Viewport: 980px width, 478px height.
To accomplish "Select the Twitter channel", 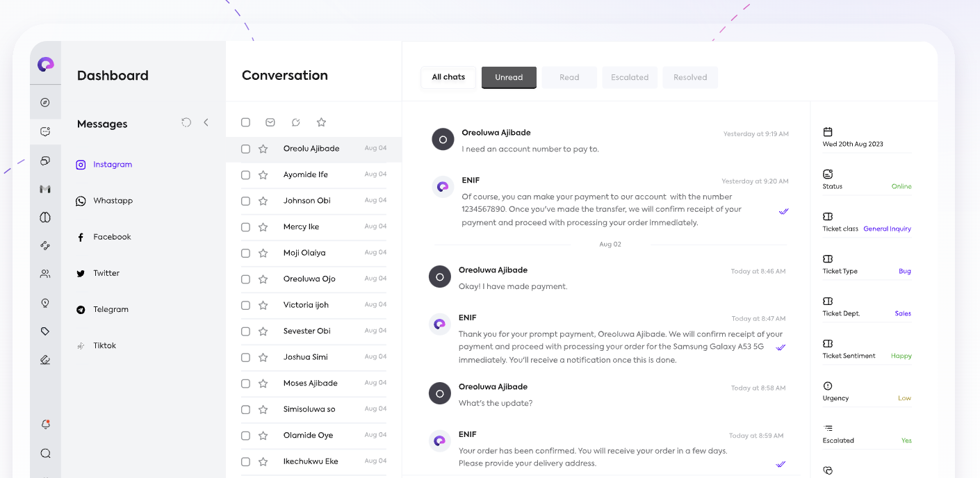I will [x=98, y=273].
